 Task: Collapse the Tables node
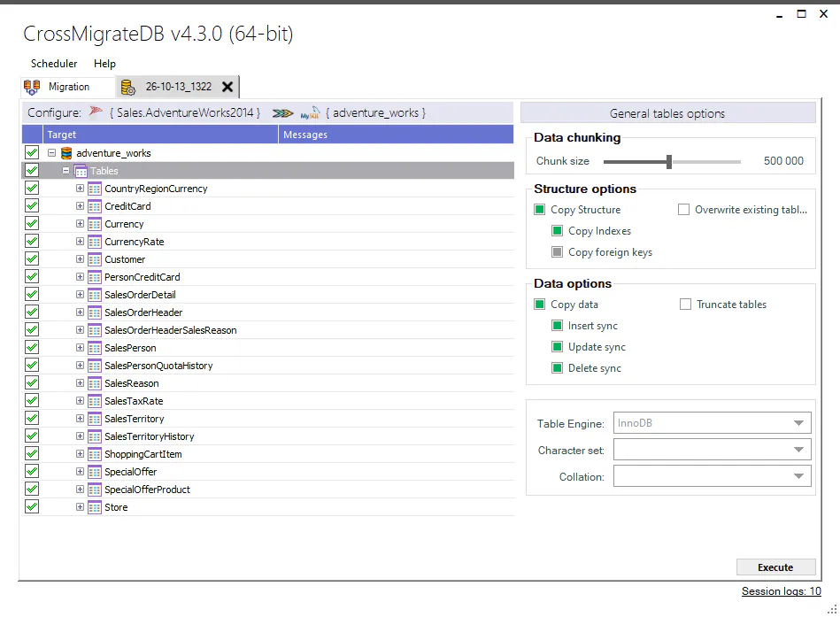[66, 171]
